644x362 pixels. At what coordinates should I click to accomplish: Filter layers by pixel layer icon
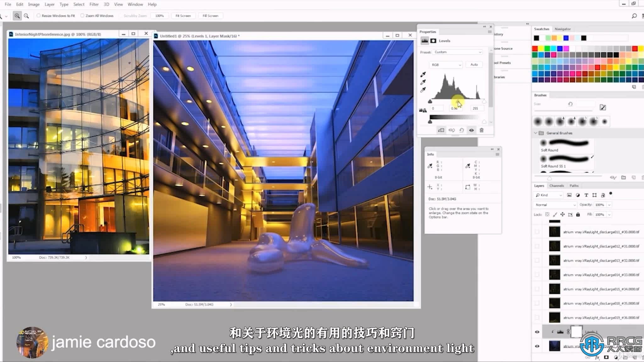[x=569, y=195]
